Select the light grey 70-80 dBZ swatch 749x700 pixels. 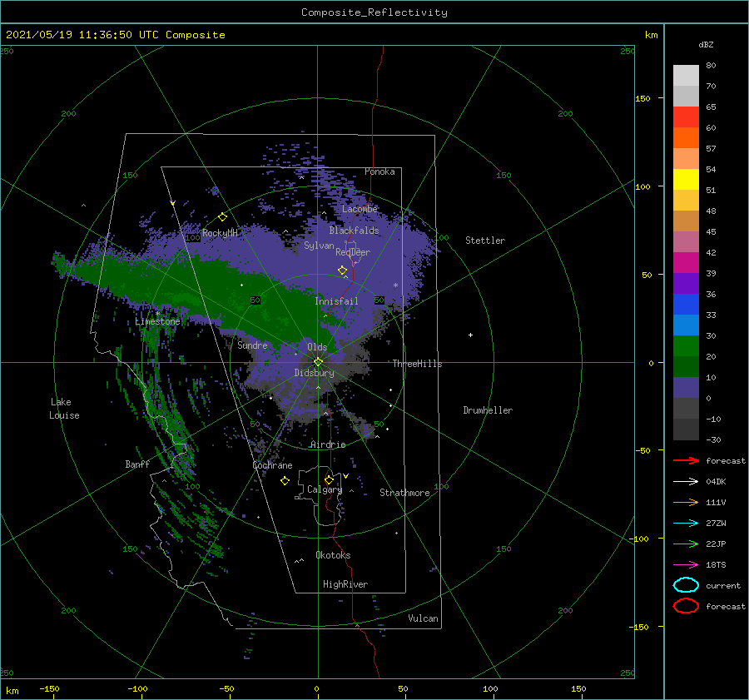[x=686, y=76]
